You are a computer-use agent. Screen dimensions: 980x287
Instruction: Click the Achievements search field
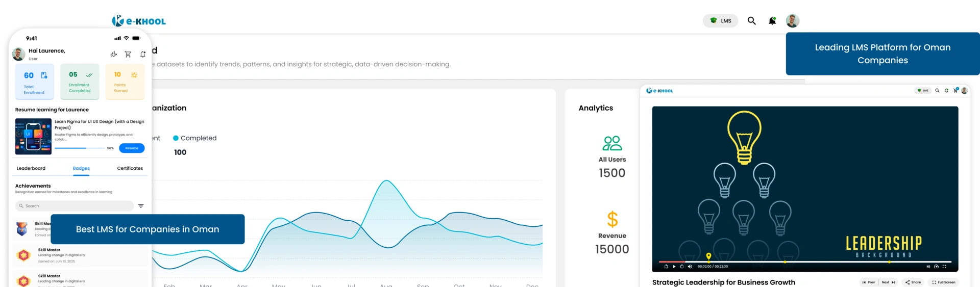pos(75,206)
